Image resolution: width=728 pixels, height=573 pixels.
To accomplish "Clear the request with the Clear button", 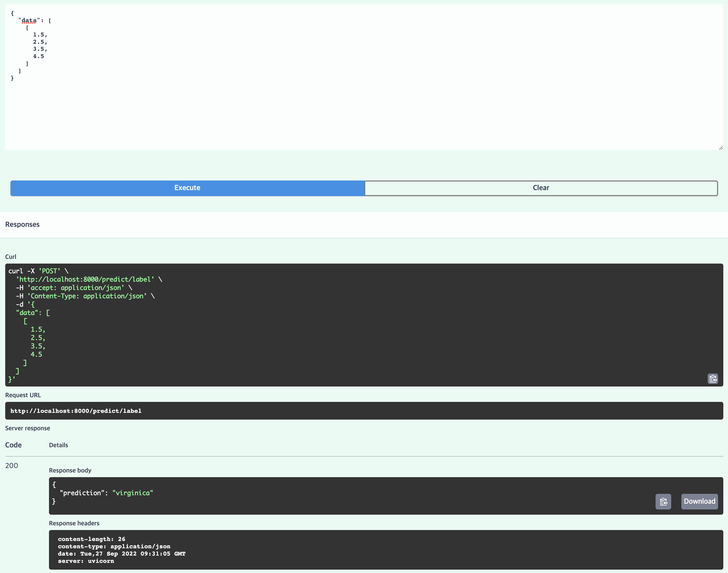I will pos(541,188).
